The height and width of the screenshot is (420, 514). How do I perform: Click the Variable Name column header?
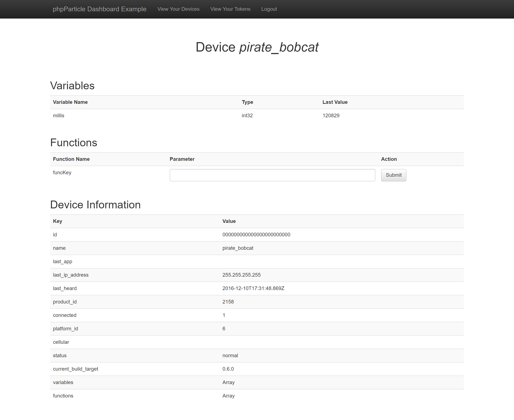coord(70,102)
